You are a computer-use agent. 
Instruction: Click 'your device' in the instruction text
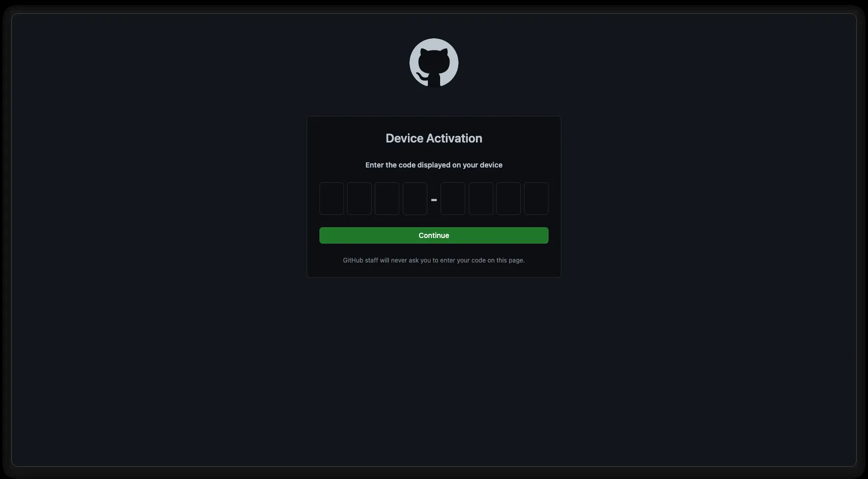[x=483, y=165]
